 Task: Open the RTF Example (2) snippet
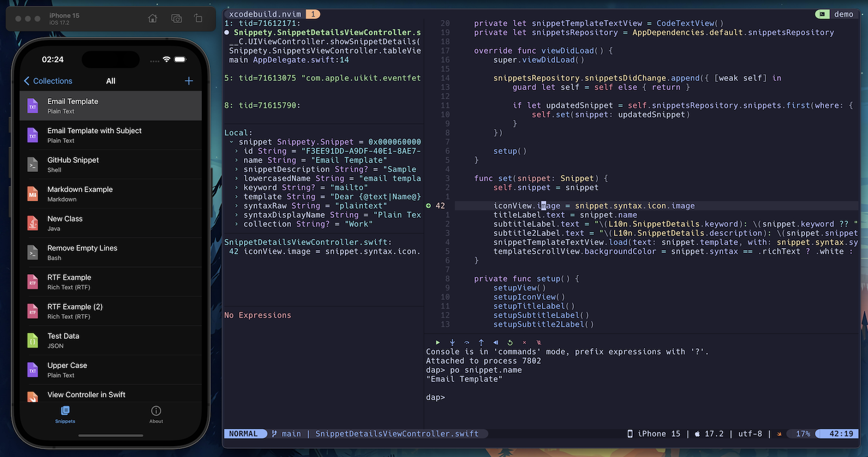click(x=111, y=311)
